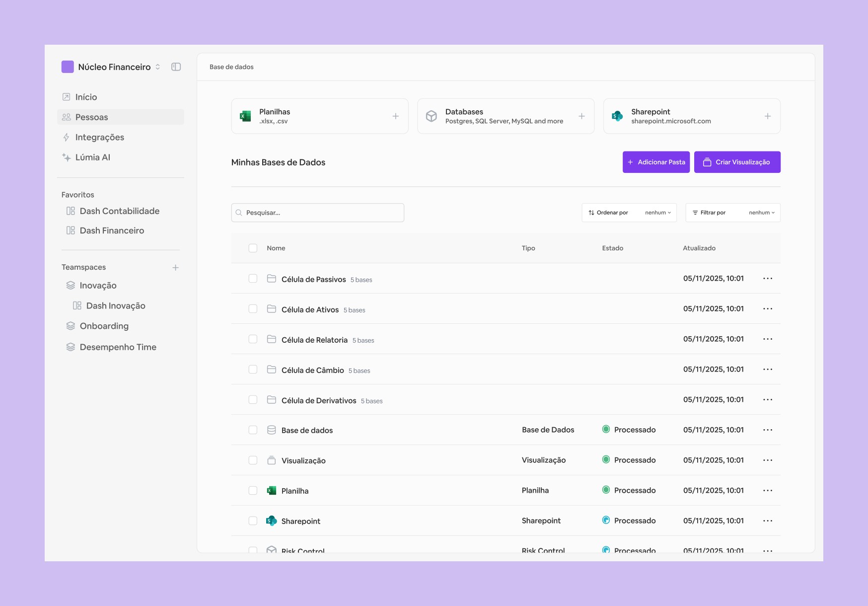Sort by Nome column header
This screenshot has height=606, width=868.
pyautogui.click(x=276, y=248)
